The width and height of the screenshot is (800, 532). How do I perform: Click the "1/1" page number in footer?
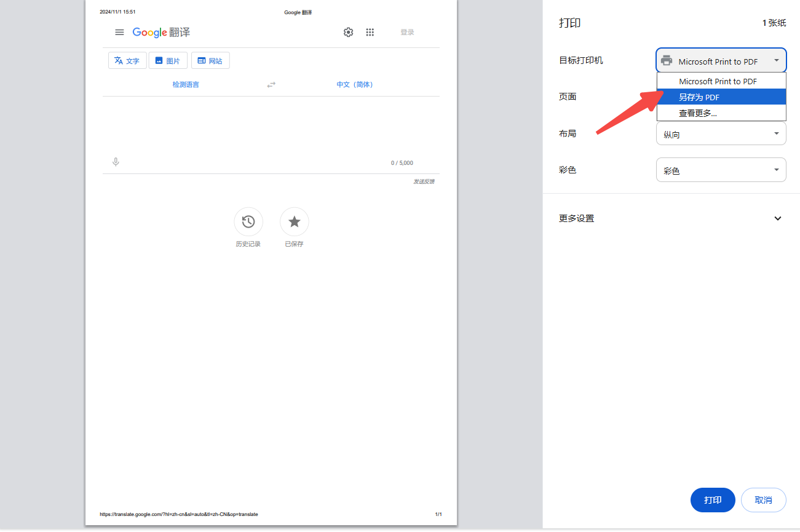(438, 514)
